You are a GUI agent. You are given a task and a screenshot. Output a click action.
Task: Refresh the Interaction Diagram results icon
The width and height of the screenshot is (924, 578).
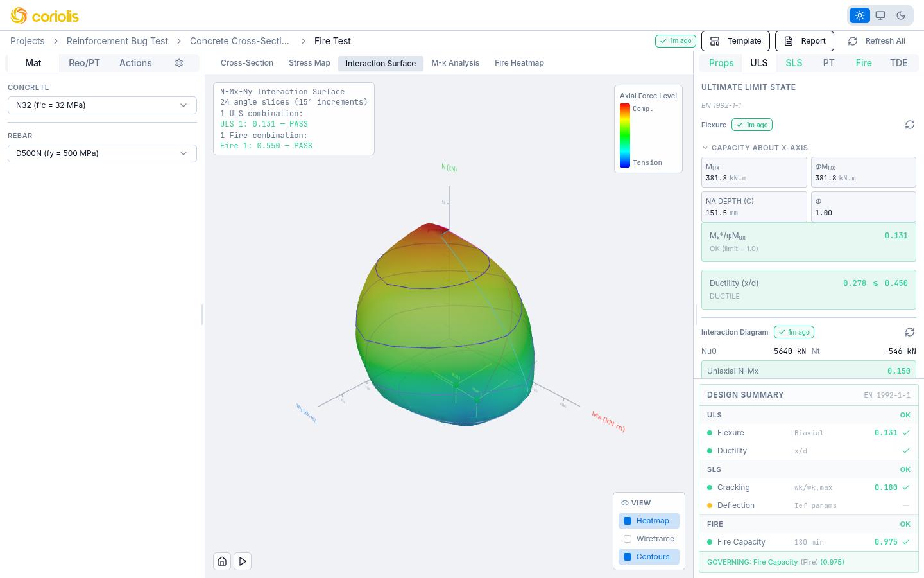point(909,332)
